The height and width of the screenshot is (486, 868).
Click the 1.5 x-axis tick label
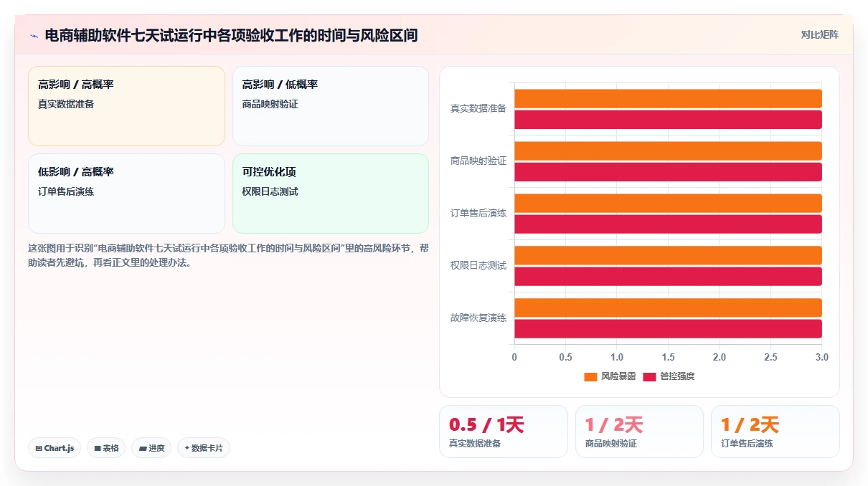click(668, 357)
